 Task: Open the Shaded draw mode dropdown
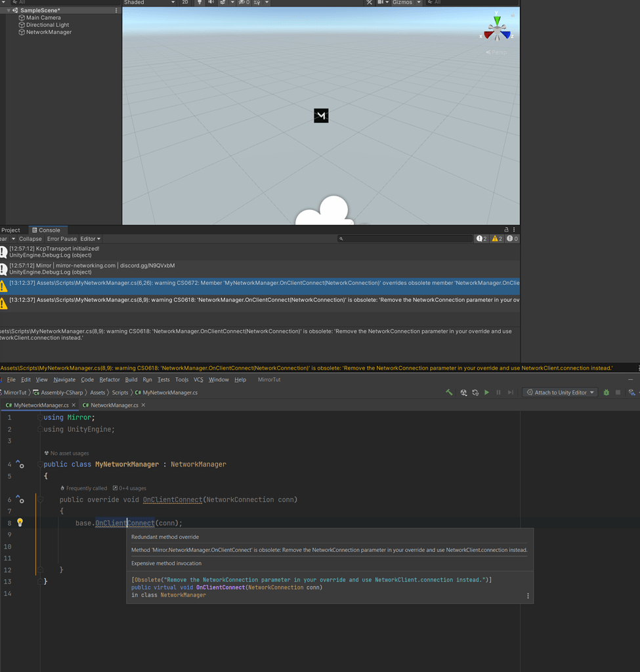(150, 3)
